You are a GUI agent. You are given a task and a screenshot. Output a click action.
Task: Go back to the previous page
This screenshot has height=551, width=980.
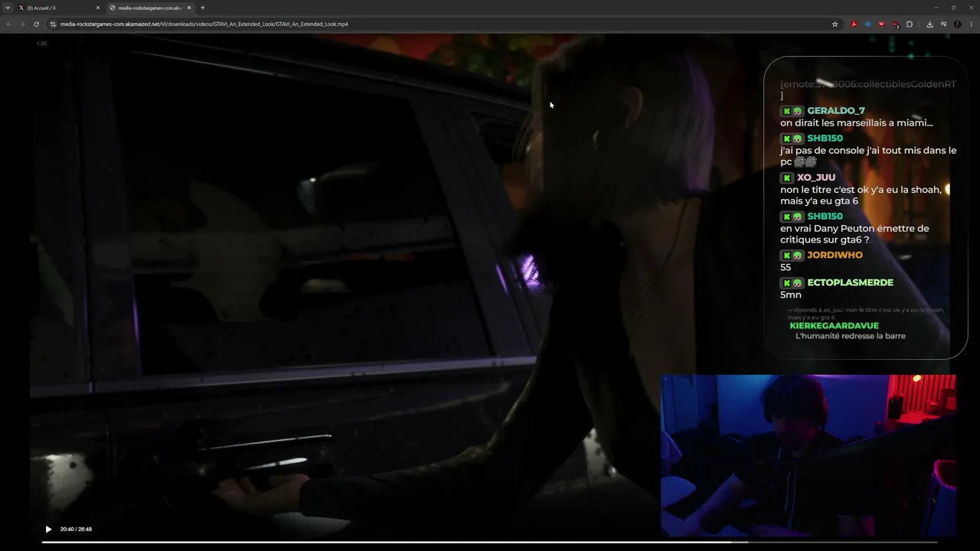(x=8, y=24)
